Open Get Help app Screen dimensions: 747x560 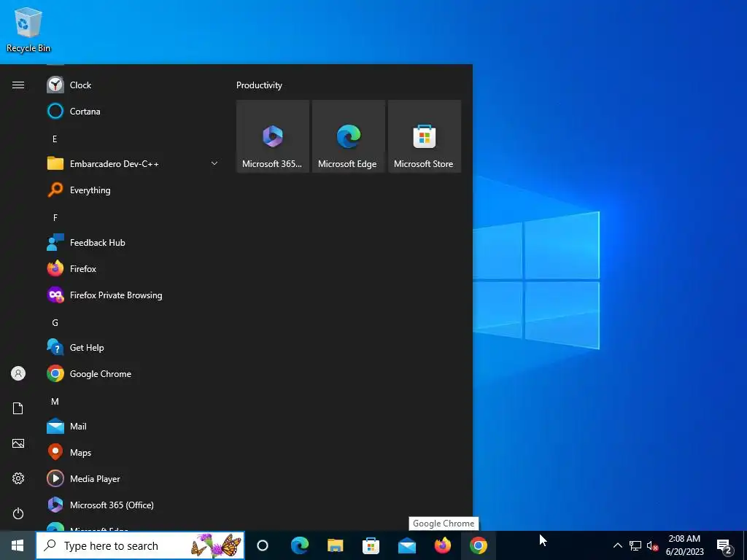[133, 348]
